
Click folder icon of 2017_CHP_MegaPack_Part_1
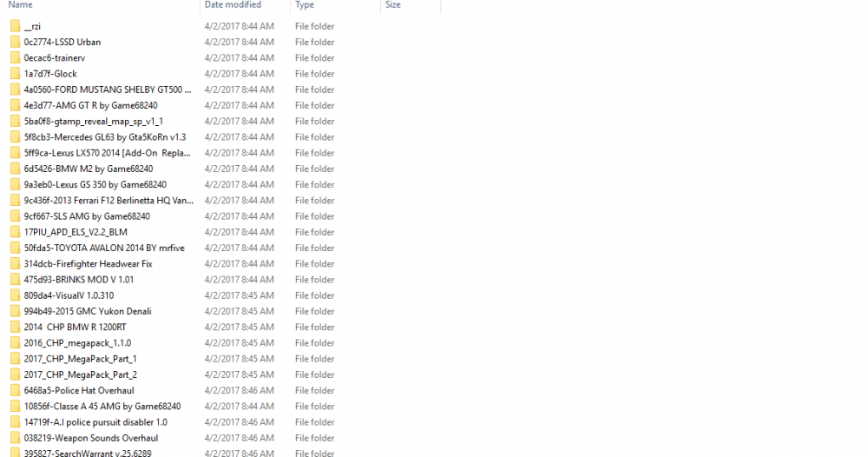15,359
